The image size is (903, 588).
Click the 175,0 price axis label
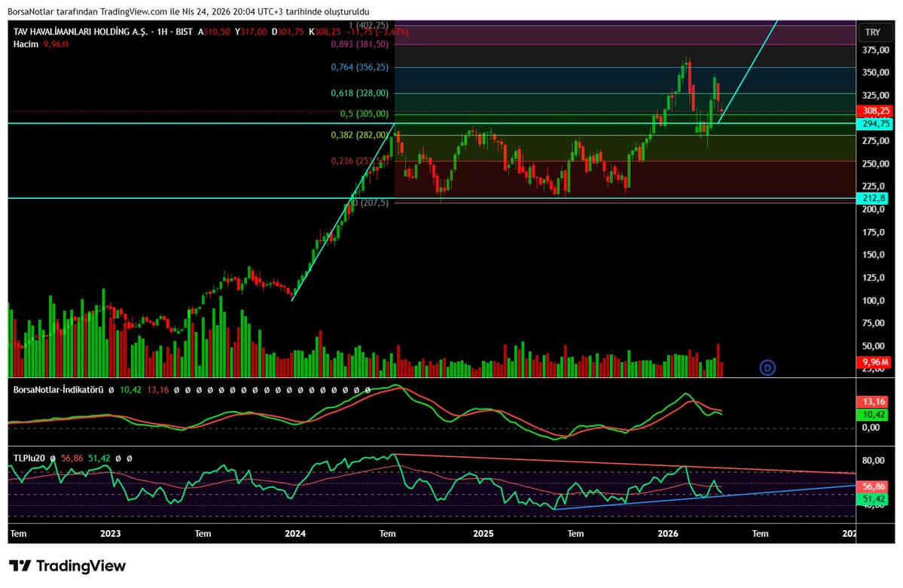click(873, 233)
